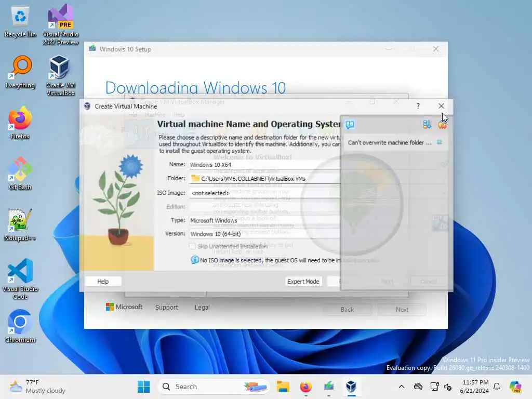Open the Windows Start menu
Image resolution: width=532 pixels, height=399 pixels.
pyautogui.click(x=143, y=387)
